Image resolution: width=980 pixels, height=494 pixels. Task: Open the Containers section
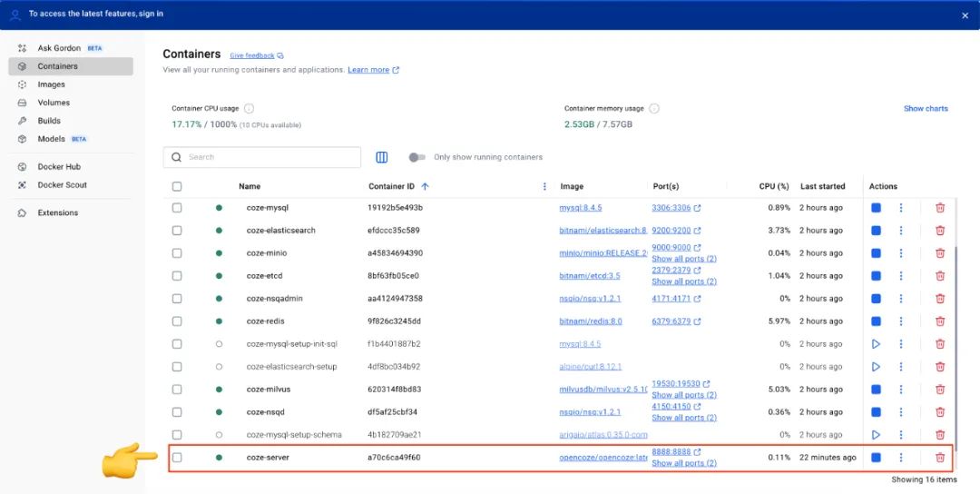(x=71, y=66)
